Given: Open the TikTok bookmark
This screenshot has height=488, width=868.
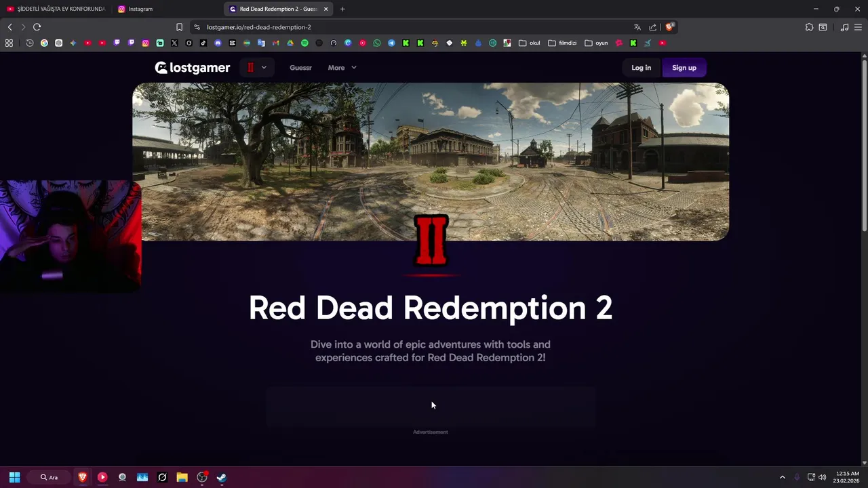Looking at the screenshot, I should pos(203,43).
